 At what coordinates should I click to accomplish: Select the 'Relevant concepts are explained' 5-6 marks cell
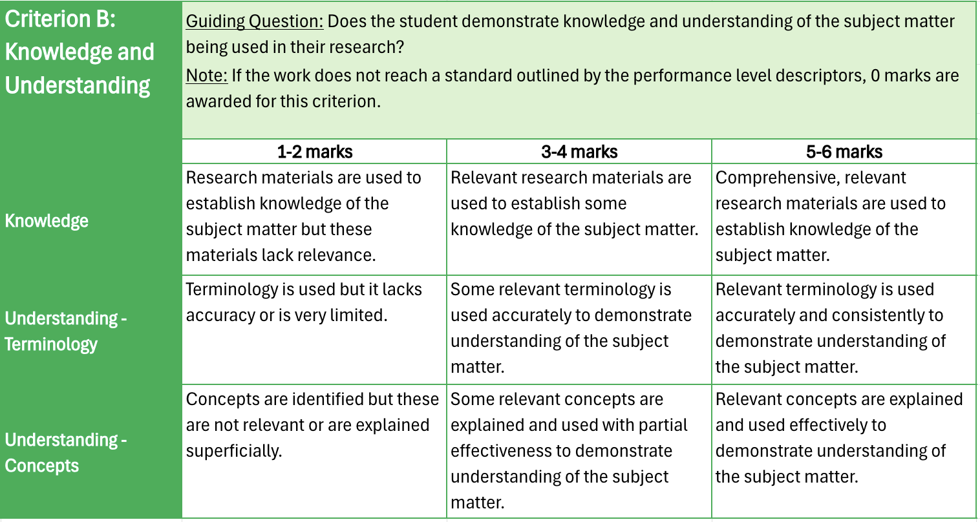click(838, 438)
